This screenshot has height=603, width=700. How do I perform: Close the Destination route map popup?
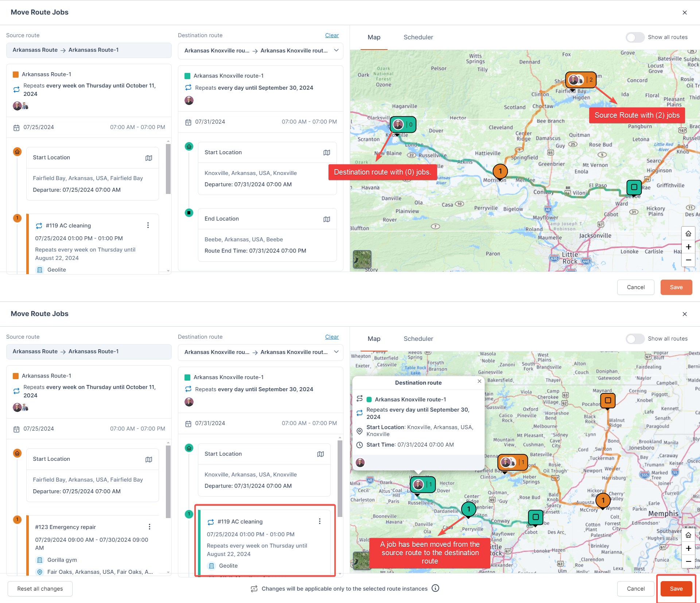click(479, 381)
